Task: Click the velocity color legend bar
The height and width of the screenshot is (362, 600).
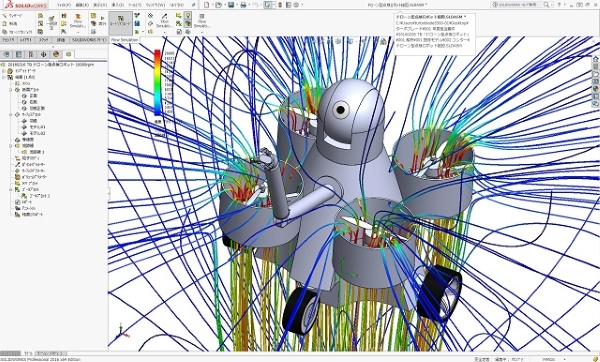Action: click(158, 82)
